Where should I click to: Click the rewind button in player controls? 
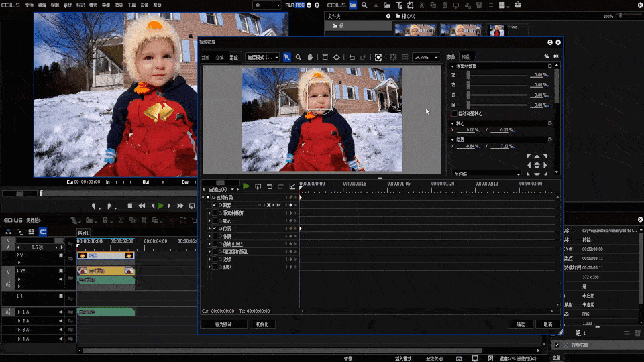[x=142, y=206]
